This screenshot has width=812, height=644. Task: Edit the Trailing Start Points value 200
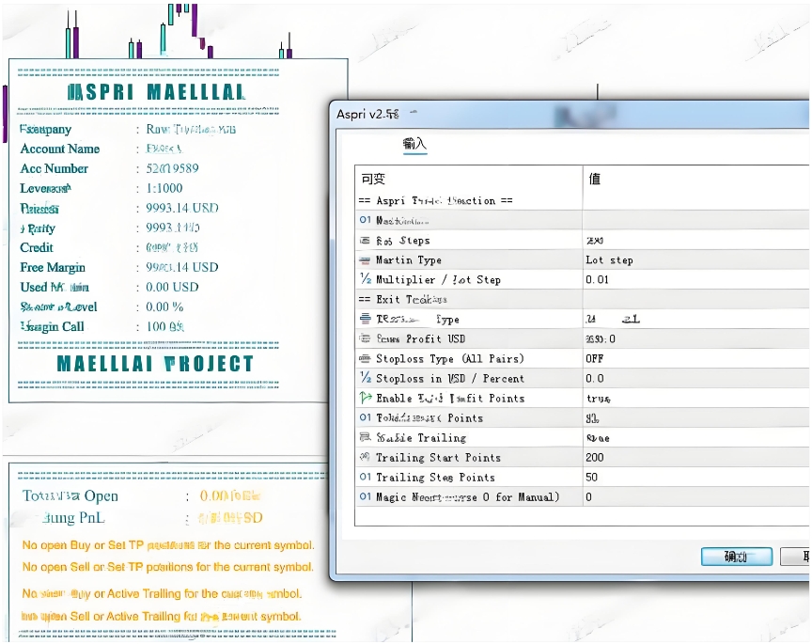click(694, 458)
